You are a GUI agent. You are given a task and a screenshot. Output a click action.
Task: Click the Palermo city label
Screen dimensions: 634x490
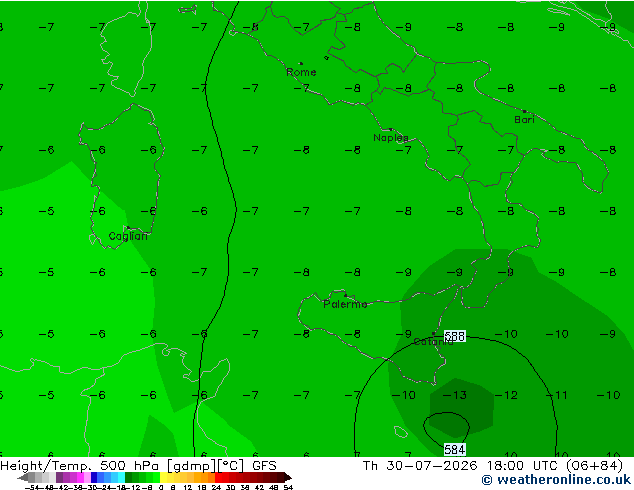(x=345, y=304)
